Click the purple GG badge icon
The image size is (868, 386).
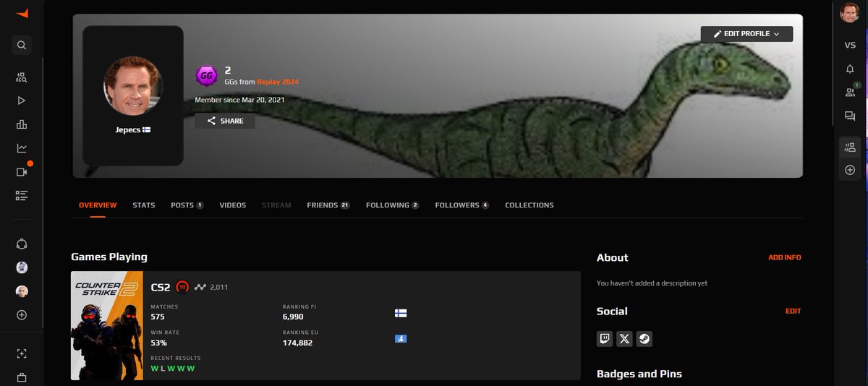[x=206, y=76]
